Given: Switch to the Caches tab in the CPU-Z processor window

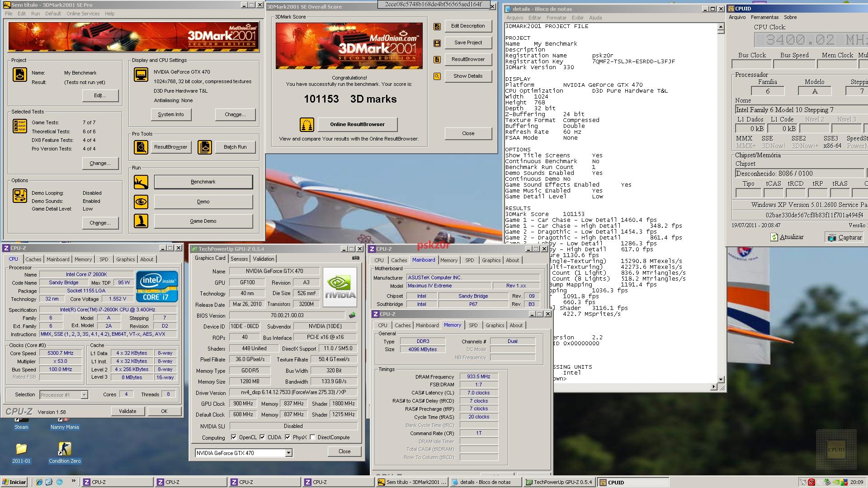Looking at the screenshot, I should tap(33, 259).
